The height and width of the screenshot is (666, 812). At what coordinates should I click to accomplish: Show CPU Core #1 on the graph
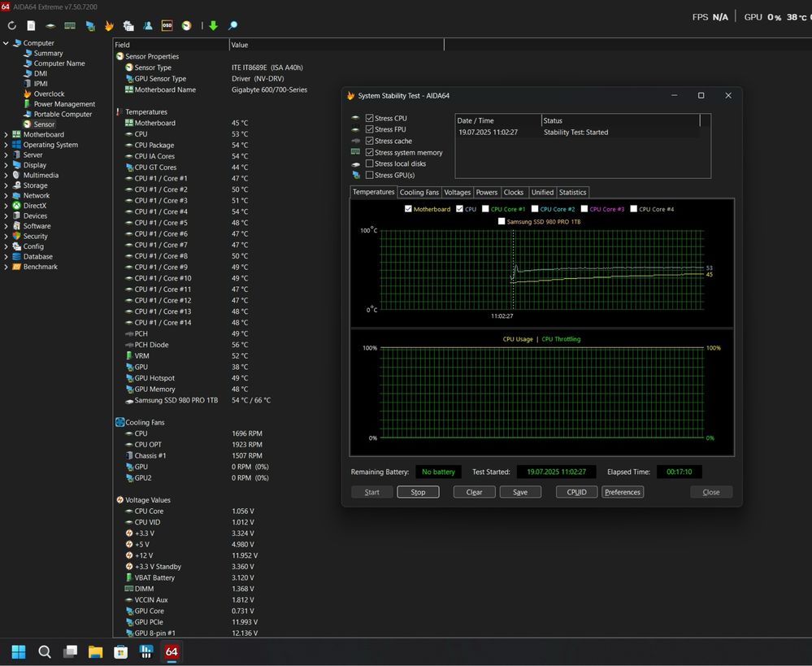tap(485, 209)
